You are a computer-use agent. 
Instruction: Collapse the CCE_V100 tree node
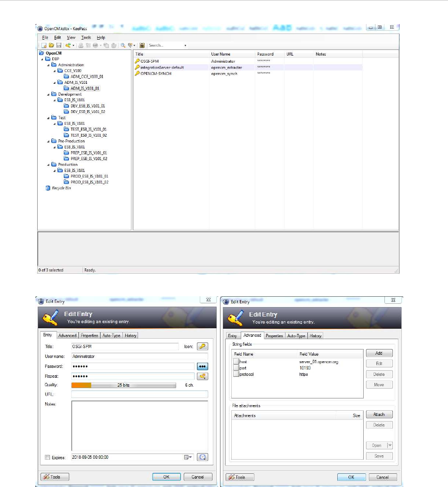click(x=55, y=71)
